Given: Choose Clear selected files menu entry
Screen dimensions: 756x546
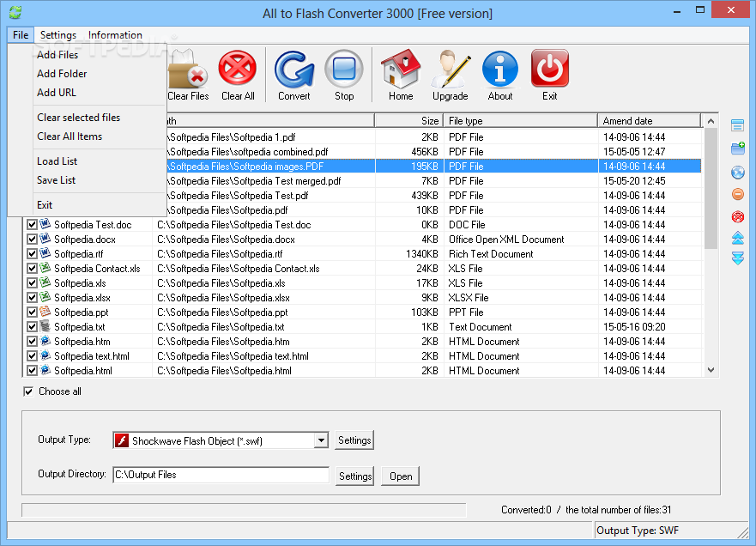Looking at the screenshot, I should click(79, 118).
